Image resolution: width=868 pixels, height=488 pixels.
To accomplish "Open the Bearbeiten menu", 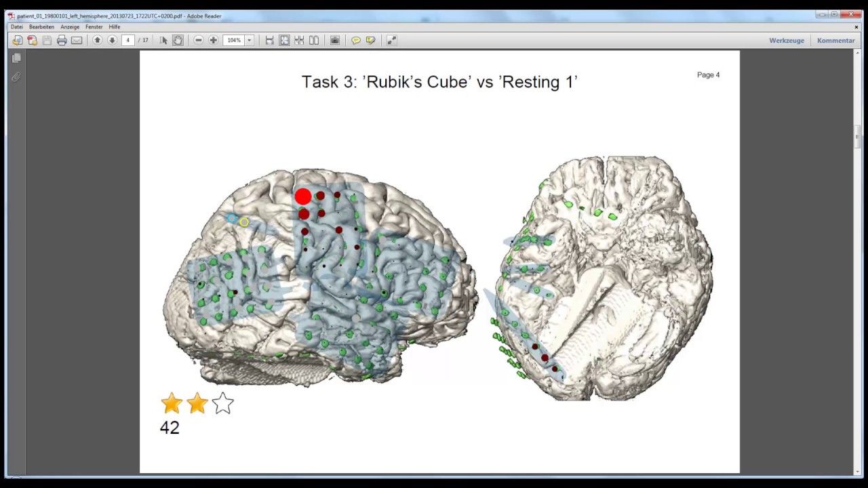I will point(41,27).
